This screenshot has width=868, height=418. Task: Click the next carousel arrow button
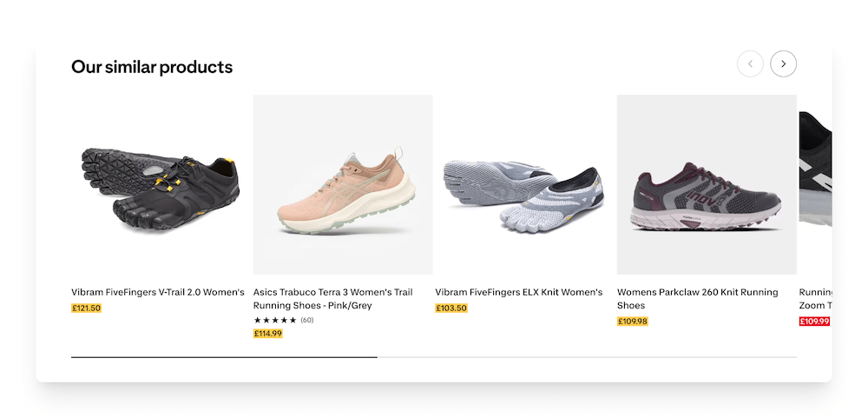pyautogui.click(x=783, y=63)
